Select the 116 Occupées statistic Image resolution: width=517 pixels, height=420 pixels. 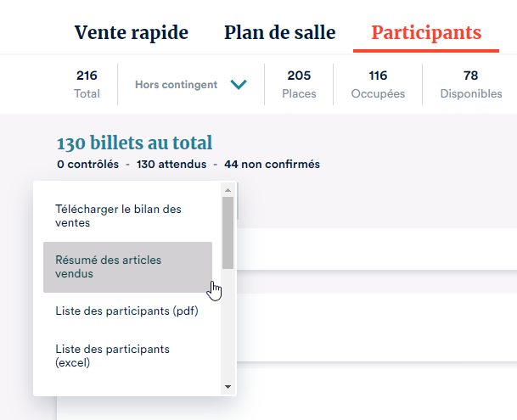378,84
